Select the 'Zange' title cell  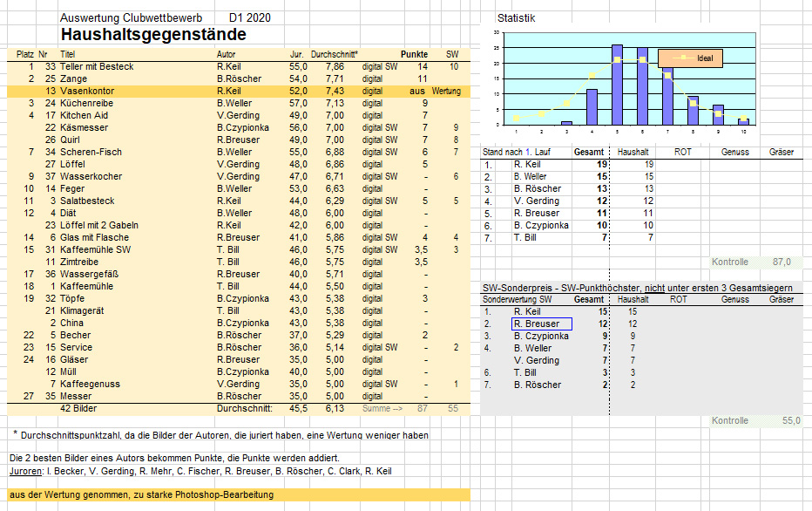(73, 78)
